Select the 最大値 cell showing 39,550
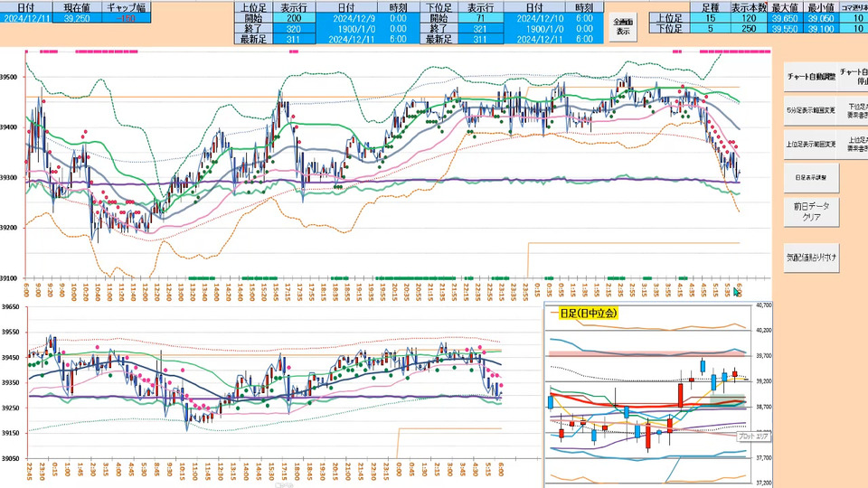 tap(785, 28)
